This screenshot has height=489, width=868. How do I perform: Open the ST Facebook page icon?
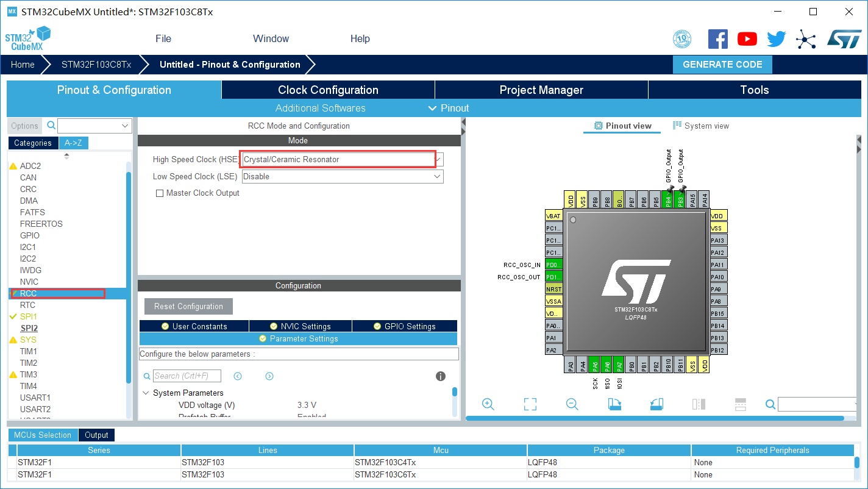click(x=718, y=39)
